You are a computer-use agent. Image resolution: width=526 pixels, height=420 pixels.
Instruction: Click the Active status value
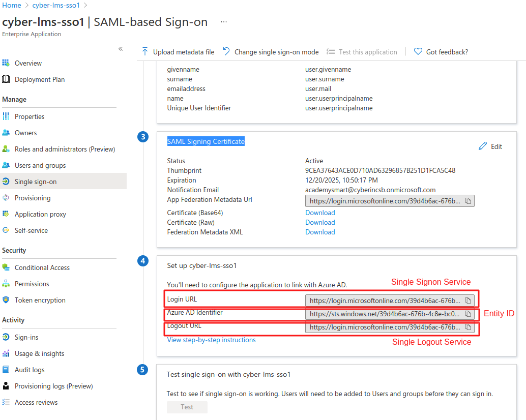tap(314, 161)
